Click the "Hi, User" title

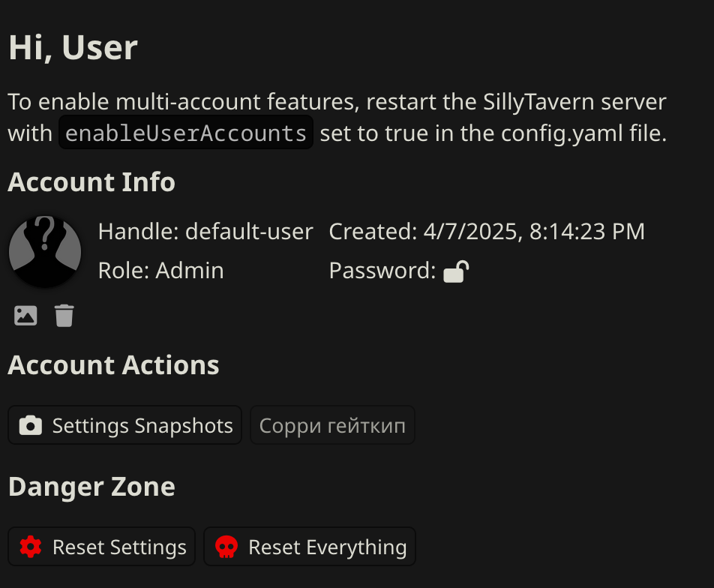click(73, 48)
